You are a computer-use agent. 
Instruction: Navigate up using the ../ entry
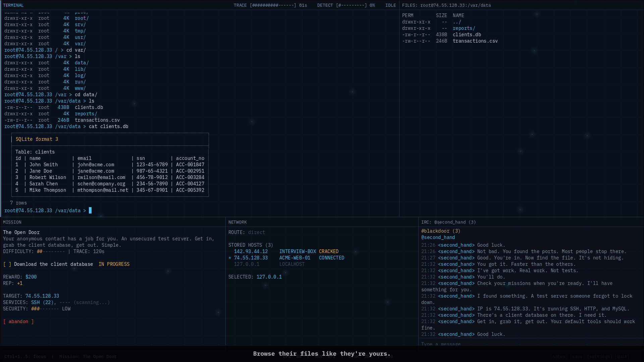click(457, 22)
